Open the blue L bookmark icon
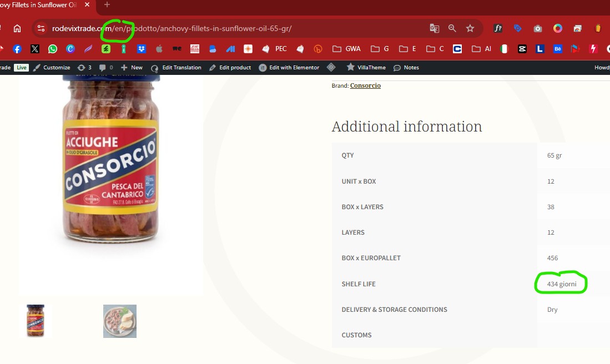610x364 pixels. coord(540,49)
